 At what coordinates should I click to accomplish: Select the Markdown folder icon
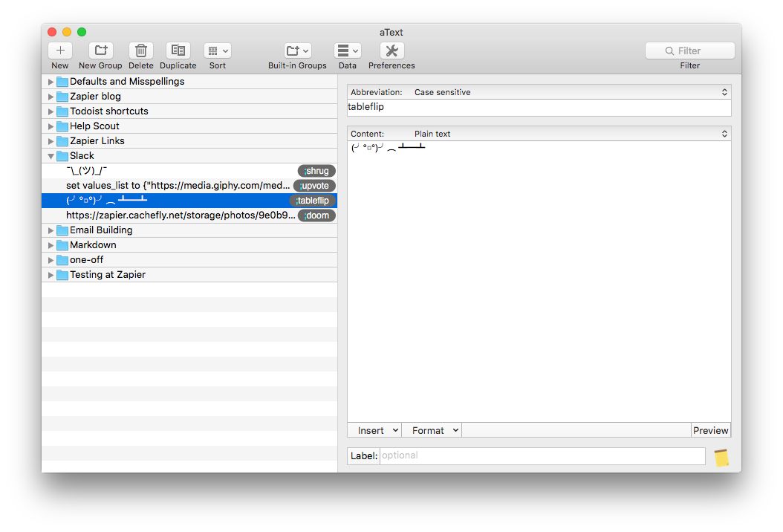click(x=62, y=245)
